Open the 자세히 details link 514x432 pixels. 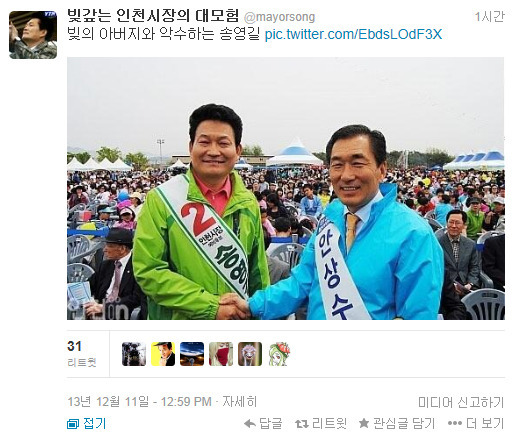tap(240, 402)
